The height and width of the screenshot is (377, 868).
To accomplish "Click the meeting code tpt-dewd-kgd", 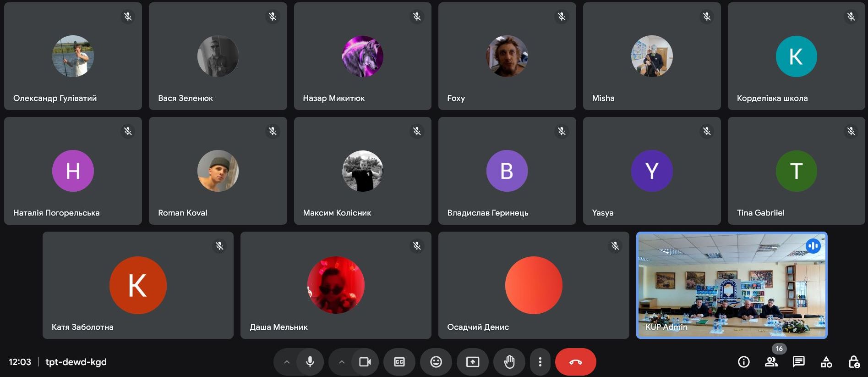I will 76,362.
